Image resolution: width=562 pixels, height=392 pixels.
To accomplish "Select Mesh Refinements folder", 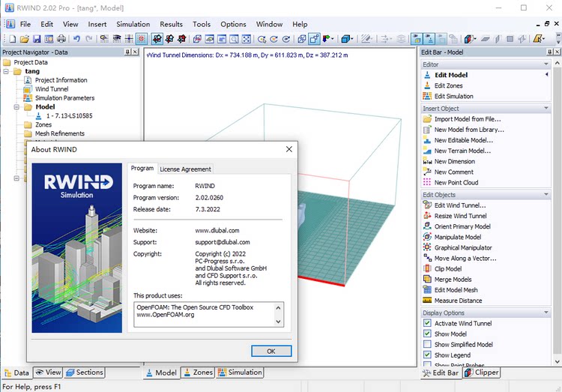I will click(60, 133).
